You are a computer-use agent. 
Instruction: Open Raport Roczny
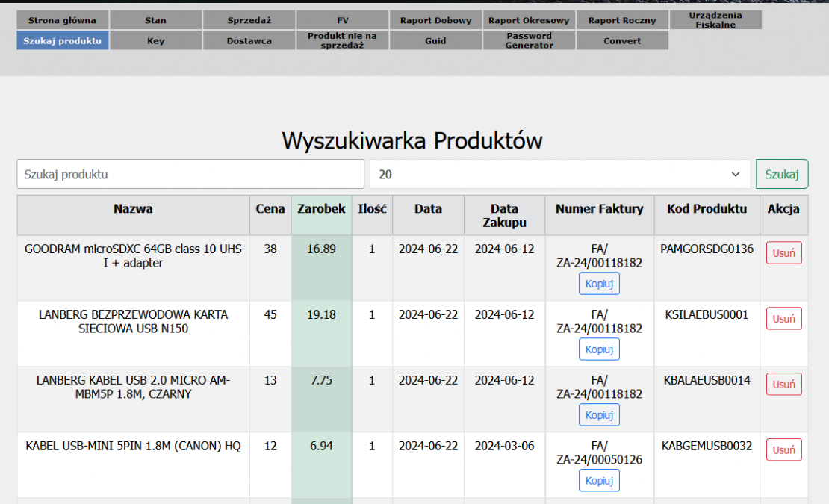click(x=622, y=20)
